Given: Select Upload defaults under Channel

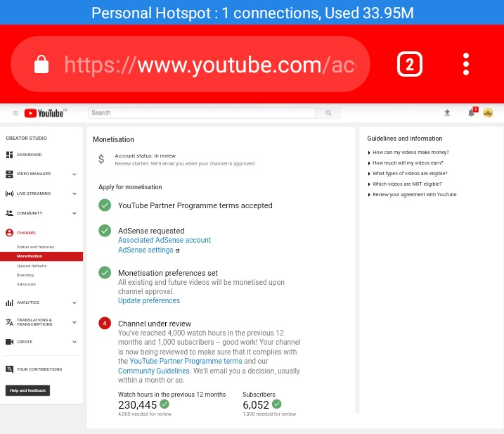Looking at the screenshot, I should point(32,266).
